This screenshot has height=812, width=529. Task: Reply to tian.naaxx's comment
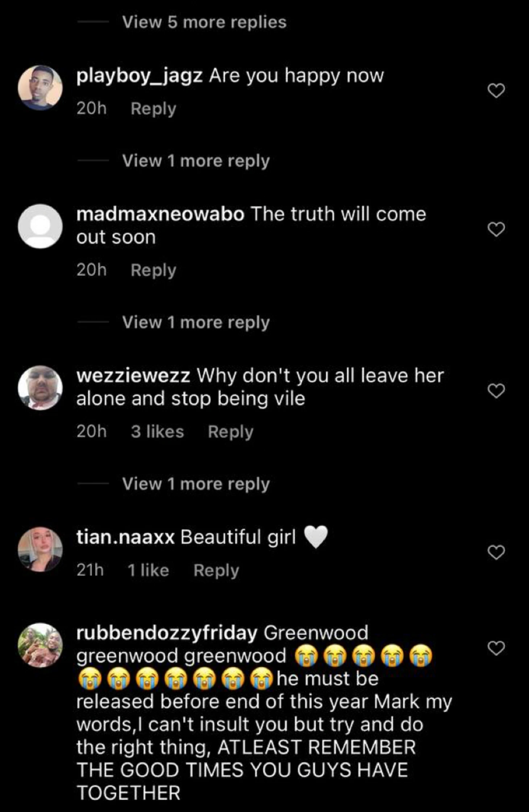click(216, 571)
